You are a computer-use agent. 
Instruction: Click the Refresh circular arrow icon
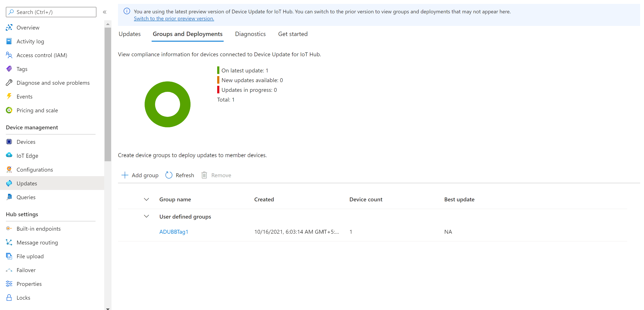(169, 175)
